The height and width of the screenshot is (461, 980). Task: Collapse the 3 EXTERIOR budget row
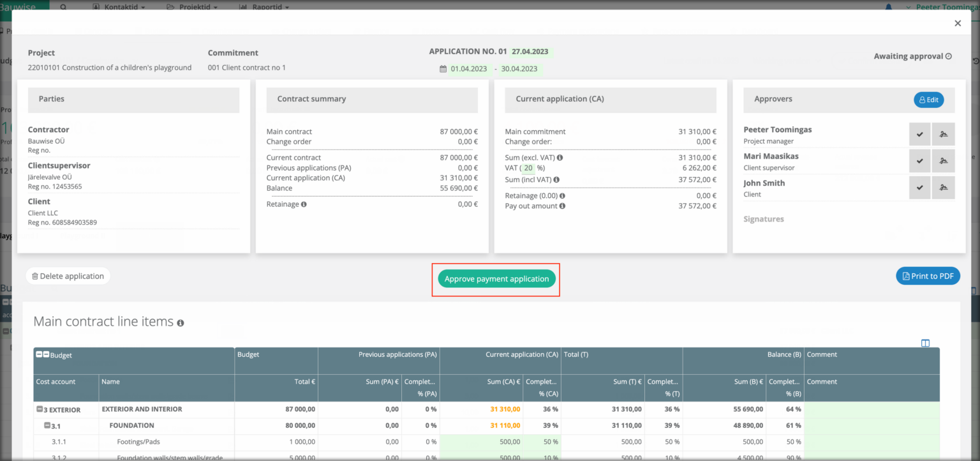[40, 409]
